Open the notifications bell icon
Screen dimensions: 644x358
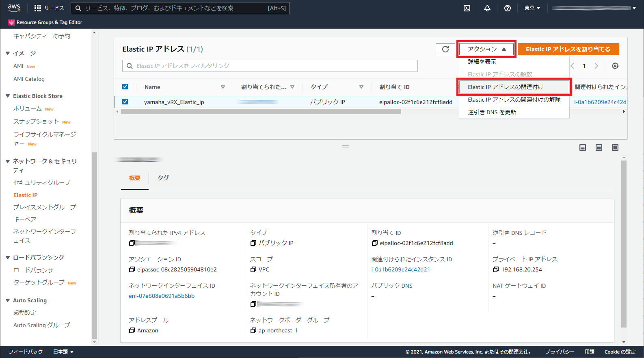click(487, 8)
